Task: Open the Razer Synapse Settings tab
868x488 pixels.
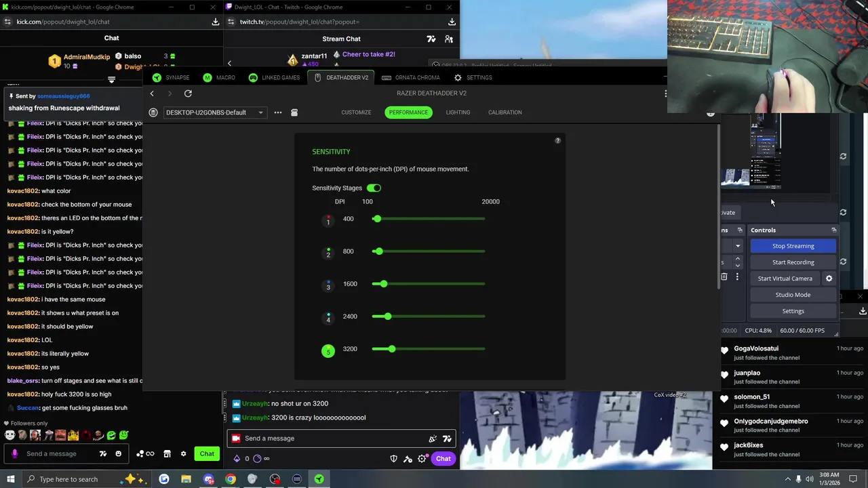Action: [x=473, y=77]
